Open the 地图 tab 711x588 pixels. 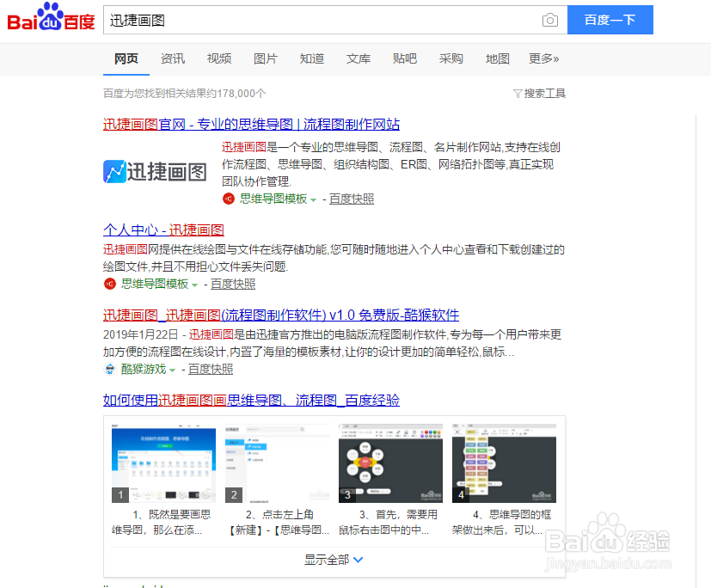pyautogui.click(x=497, y=58)
